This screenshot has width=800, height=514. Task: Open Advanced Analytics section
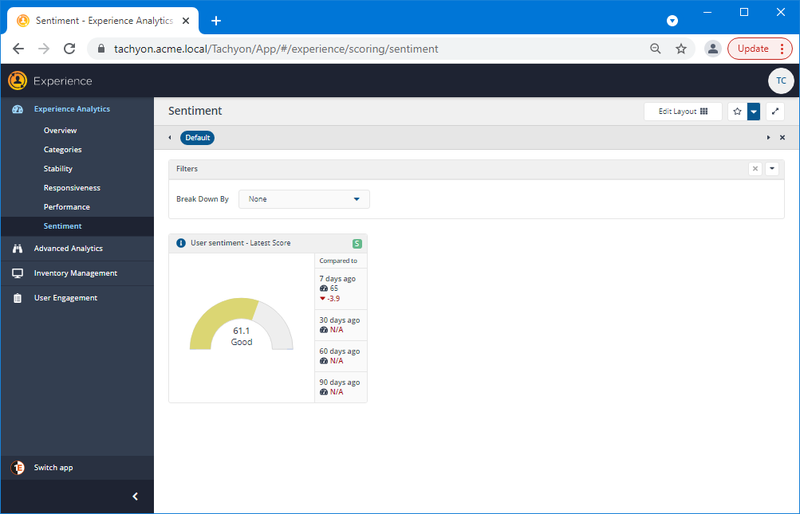pos(68,249)
